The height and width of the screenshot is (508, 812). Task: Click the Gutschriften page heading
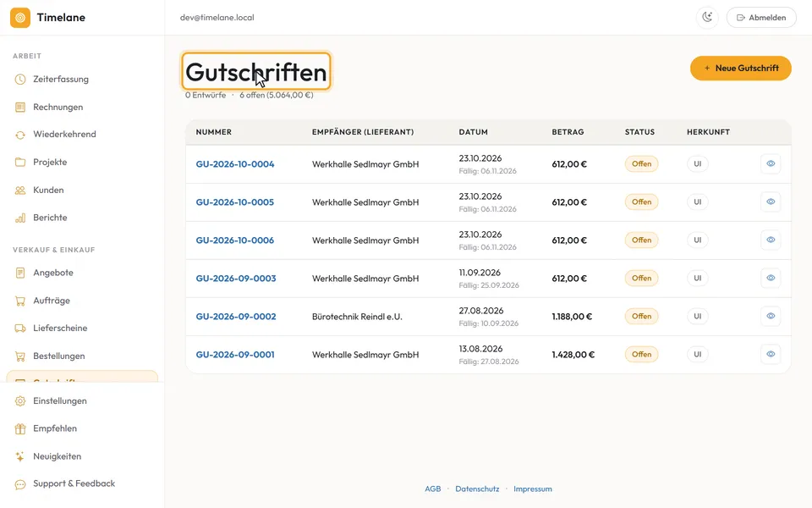tap(256, 71)
